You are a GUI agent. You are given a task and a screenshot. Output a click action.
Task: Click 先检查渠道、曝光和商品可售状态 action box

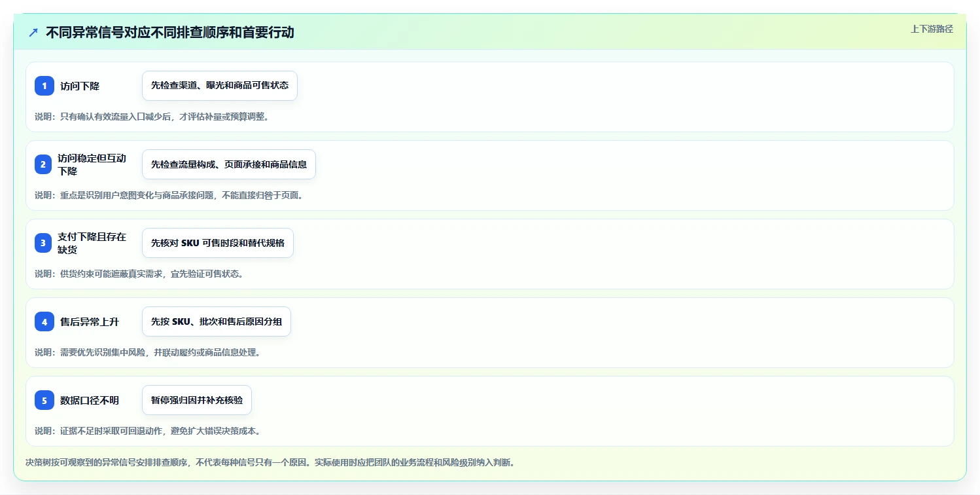(220, 86)
